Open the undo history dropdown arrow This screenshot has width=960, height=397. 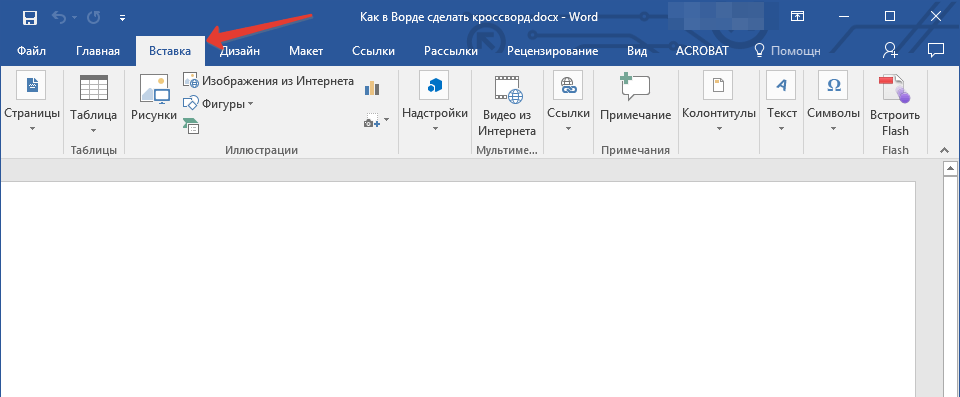[x=75, y=18]
